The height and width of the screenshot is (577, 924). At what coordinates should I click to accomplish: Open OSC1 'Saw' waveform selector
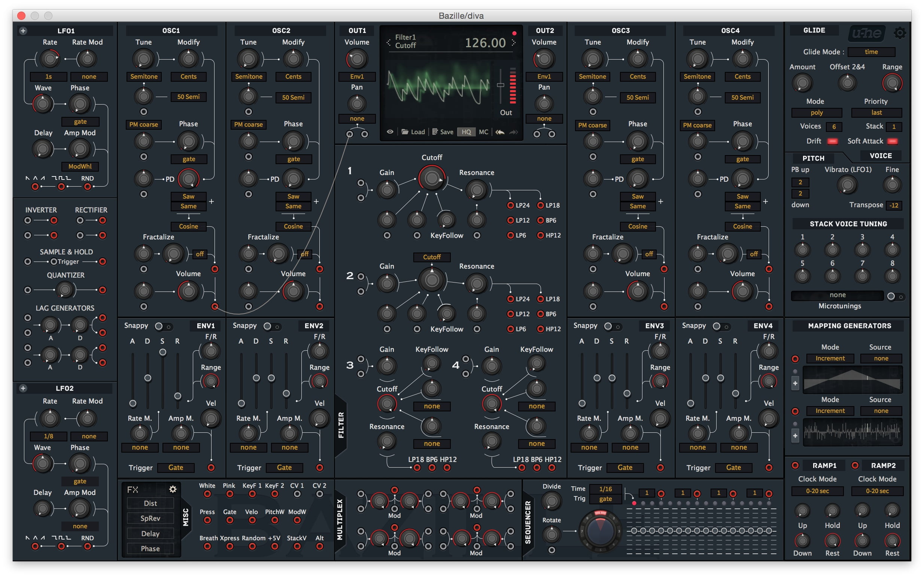[188, 197]
